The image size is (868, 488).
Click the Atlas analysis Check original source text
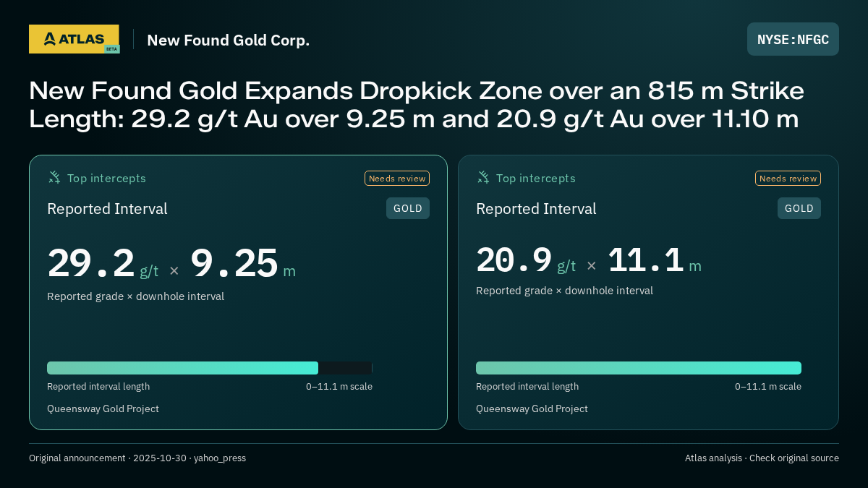(x=762, y=458)
